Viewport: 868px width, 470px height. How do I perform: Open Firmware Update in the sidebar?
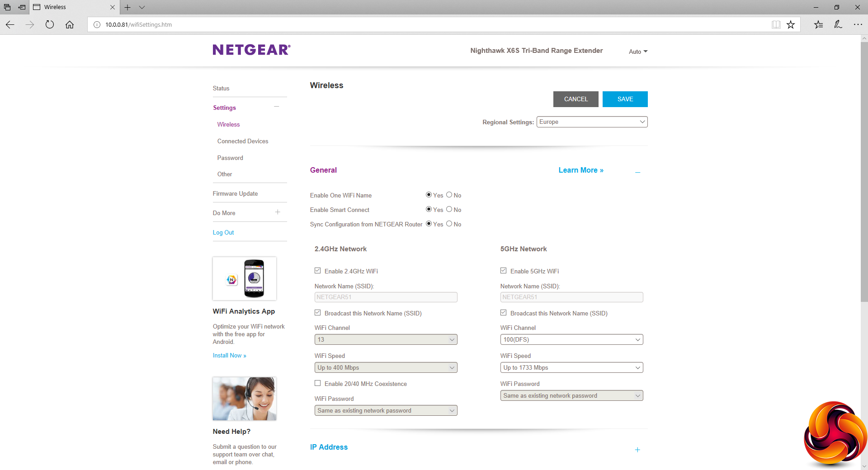coord(235,193)
